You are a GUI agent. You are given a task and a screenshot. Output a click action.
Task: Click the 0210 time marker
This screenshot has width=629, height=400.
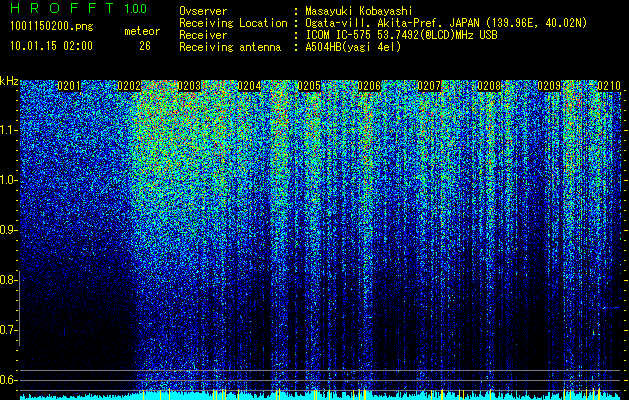pyautogui.click(x=609, y=86)
